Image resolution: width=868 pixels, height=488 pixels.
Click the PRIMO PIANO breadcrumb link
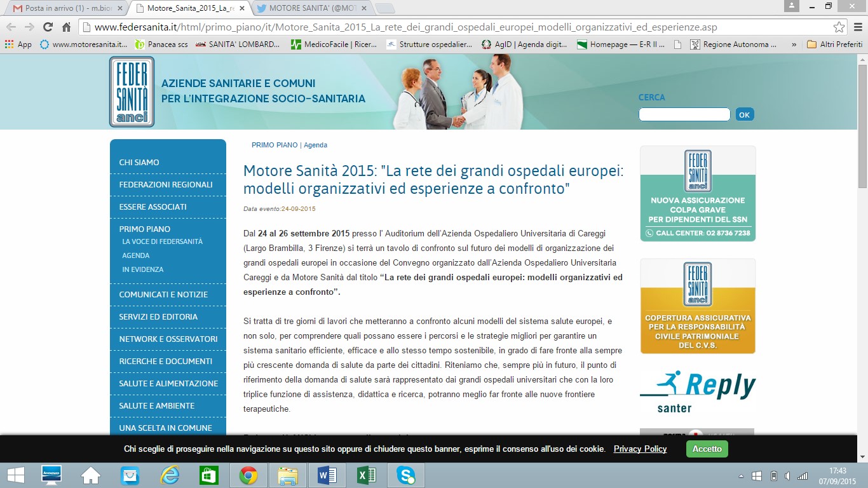275,145
